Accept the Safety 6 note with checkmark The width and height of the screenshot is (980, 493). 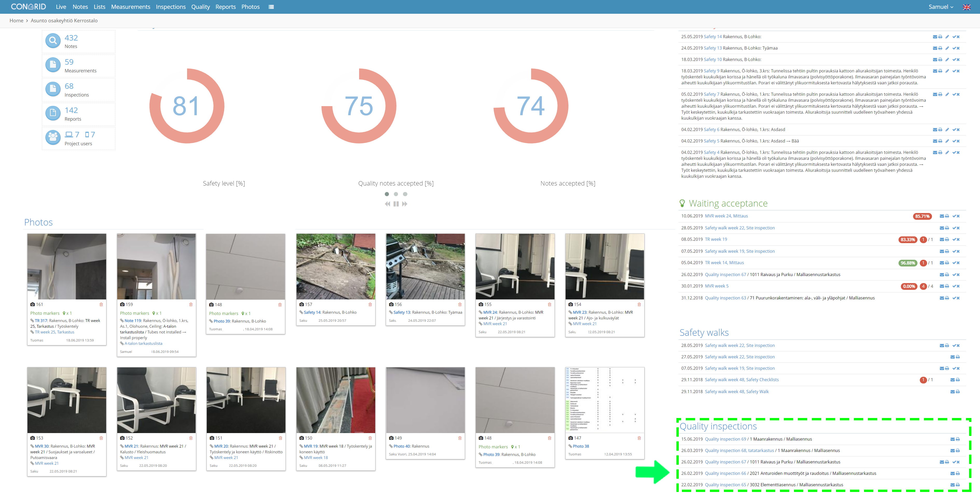(954, 130)
